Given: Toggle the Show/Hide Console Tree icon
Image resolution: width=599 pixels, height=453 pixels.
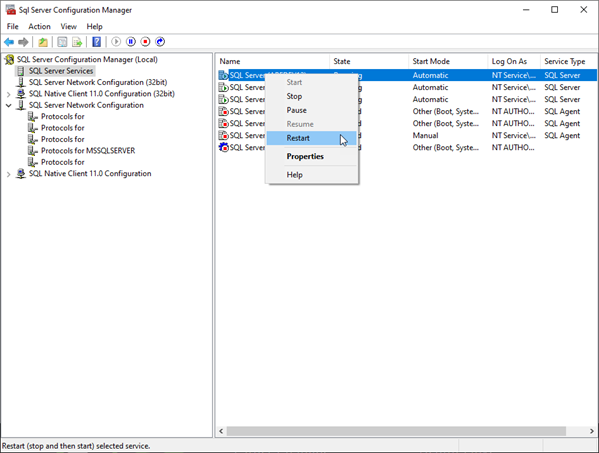Looking at the screenshot, I should (x=62, y=42).
